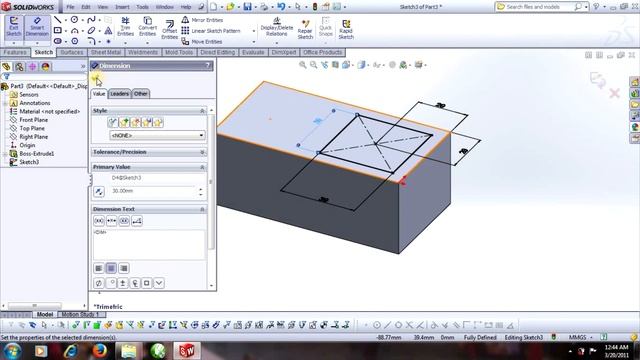Select Front Plane in tree
The image size is (640, 360).
(33, 120)
